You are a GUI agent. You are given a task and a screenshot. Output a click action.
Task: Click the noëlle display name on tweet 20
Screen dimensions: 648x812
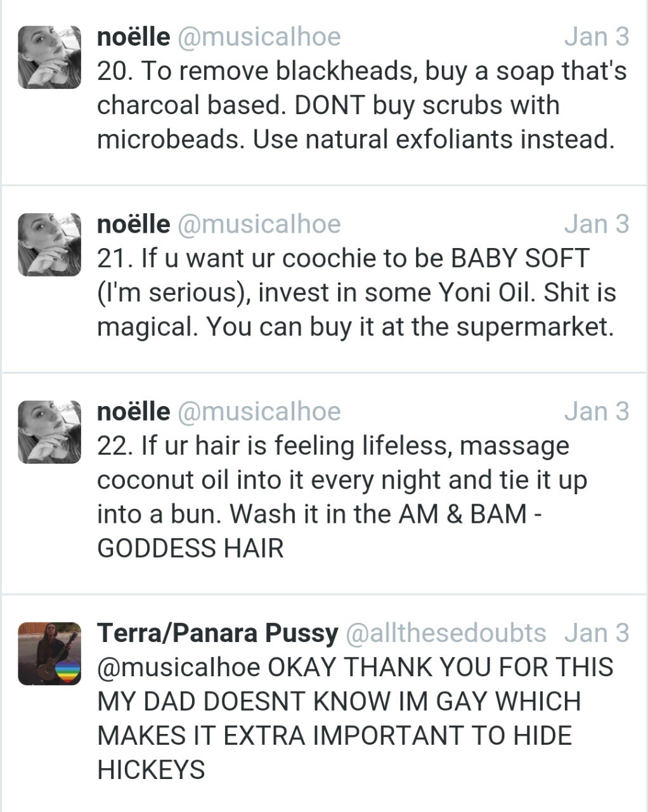tap(133, 37)
